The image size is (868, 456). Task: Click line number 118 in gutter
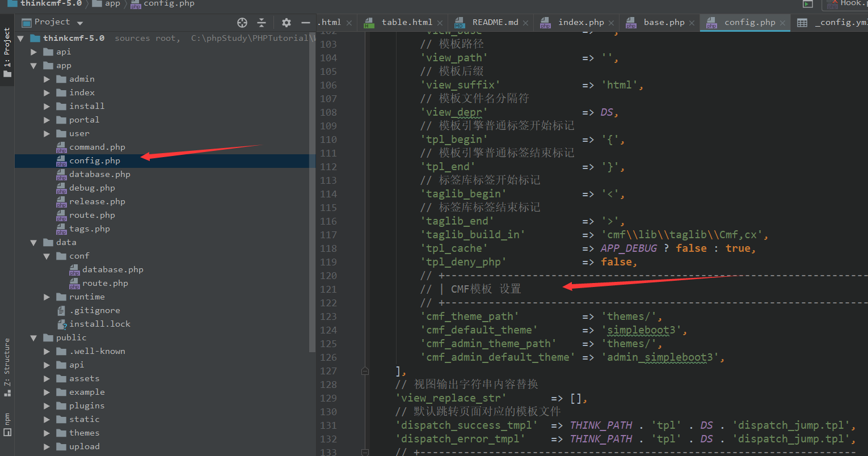coord(328,248)
